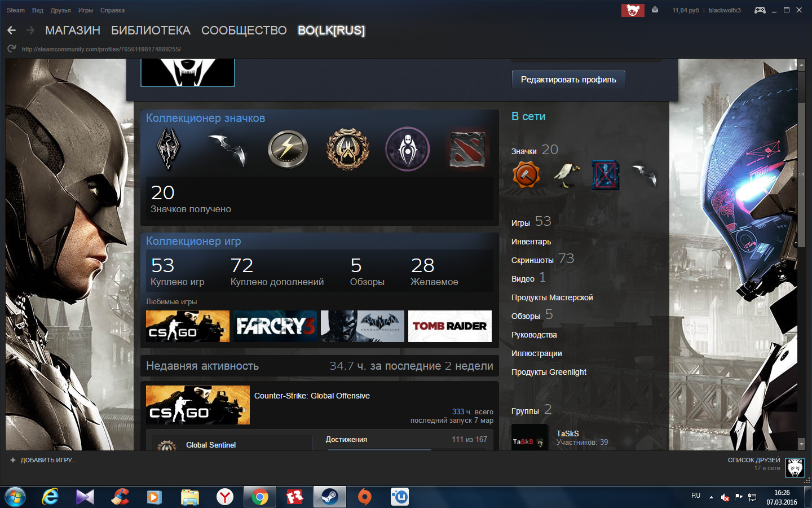This screenshot has height=508, width=812.
Task: Open the Игры menu
Action: point(86,10)
